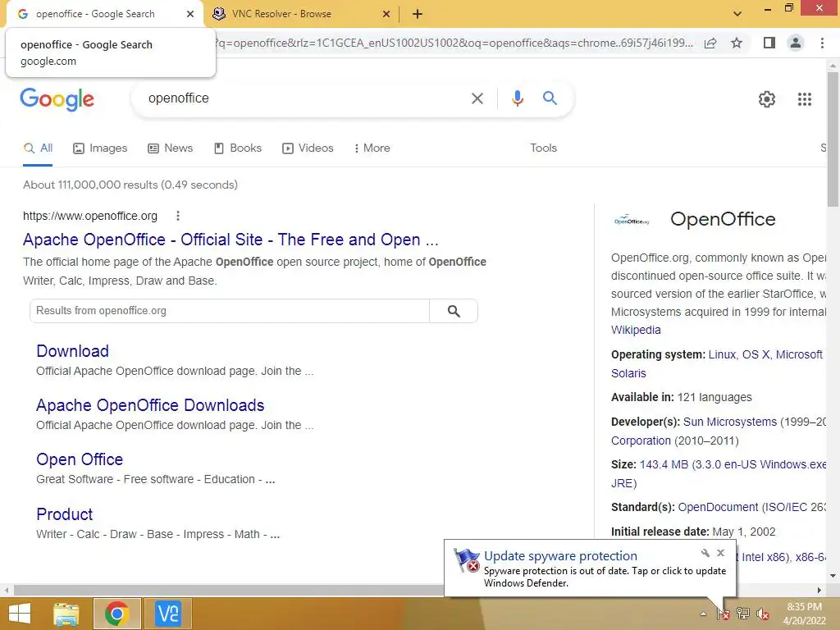Open the Product sitelink
The width and height of the screenshot is (840, 630).
coord(64,514)
